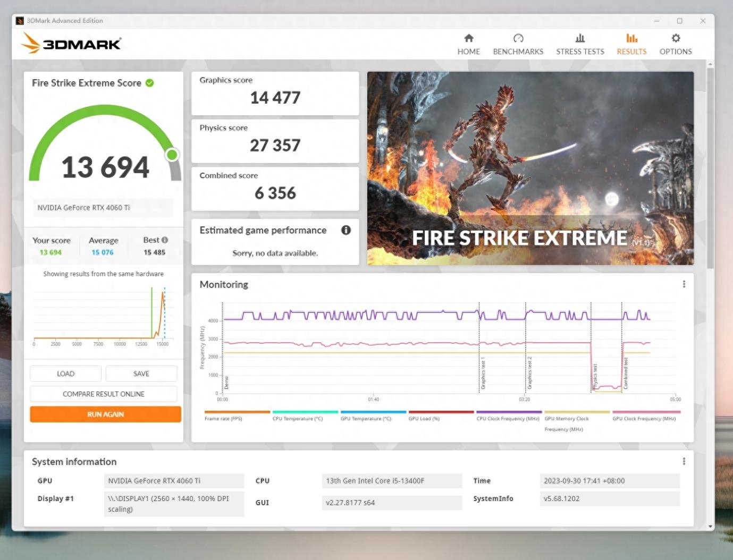733x560 pixels.
Task: Go to the BENCHMARKS tab
Action: pos(518,45)
